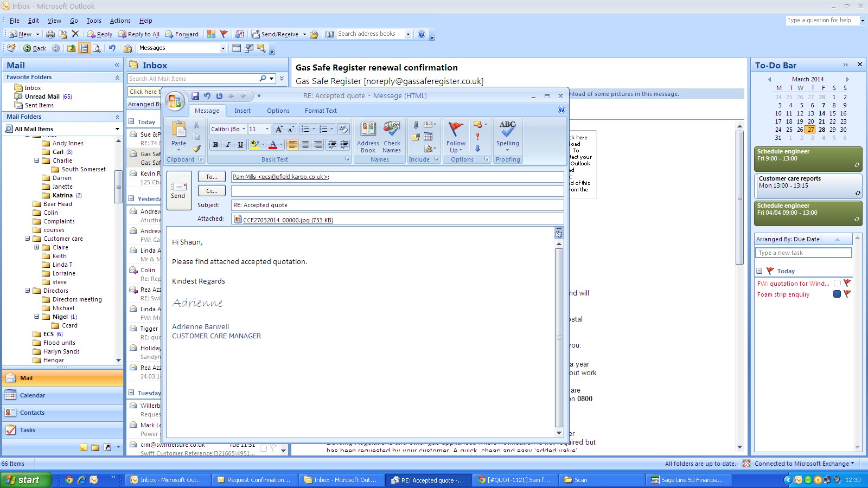Switch to the Options ribbon tab

(278, 111)
